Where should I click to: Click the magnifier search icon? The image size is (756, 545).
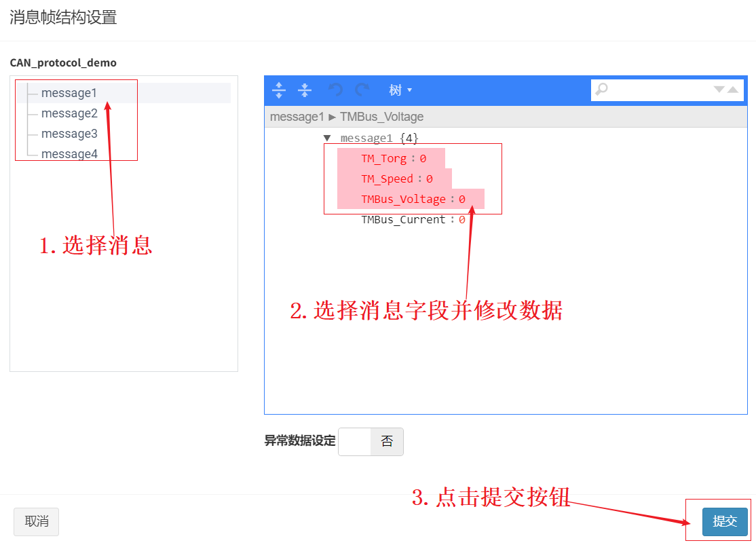coord(602,89)
